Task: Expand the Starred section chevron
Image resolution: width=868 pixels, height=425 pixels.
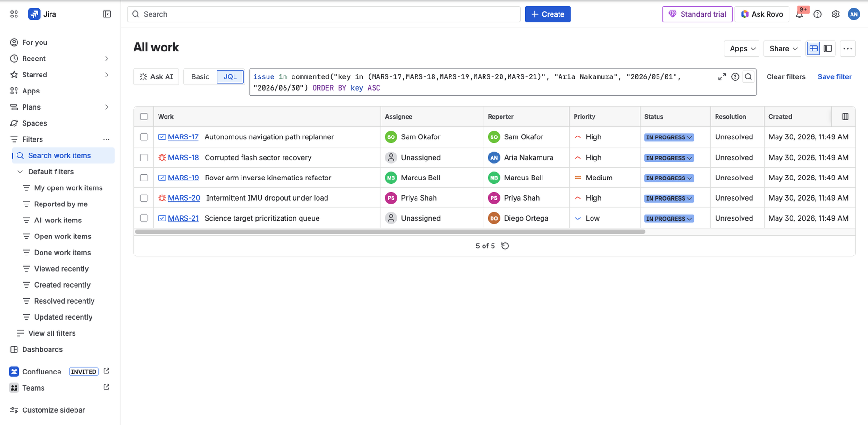Action: (x=107, y=75)
